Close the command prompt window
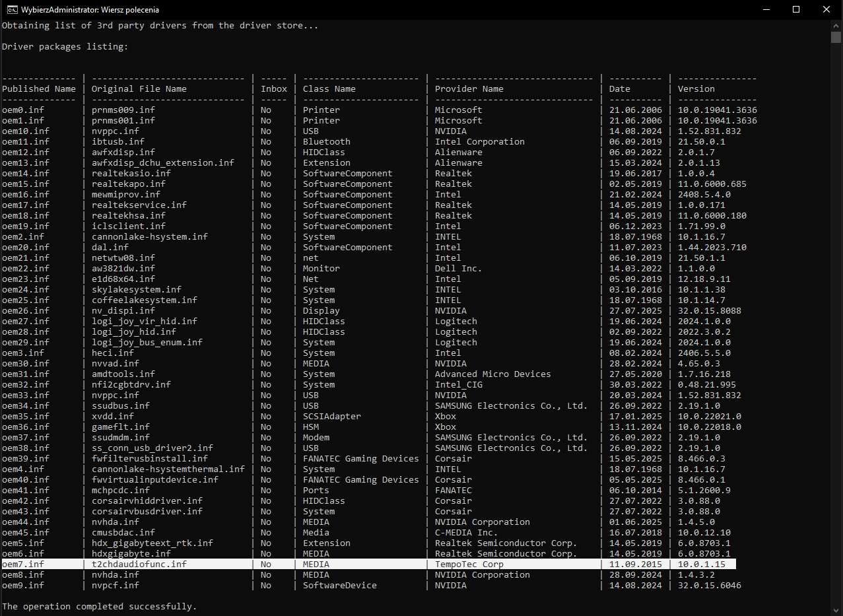843x616 pixels. tap(826, 9)
